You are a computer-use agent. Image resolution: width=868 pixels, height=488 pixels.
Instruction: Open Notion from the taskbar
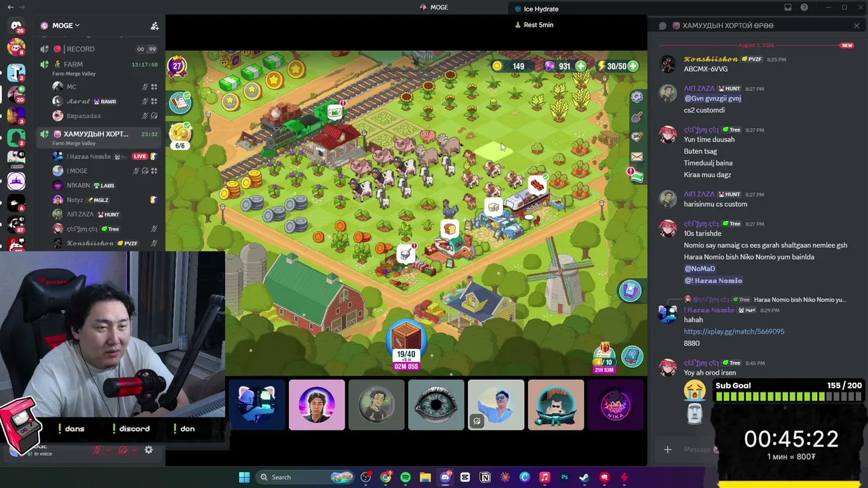[485, 477]
